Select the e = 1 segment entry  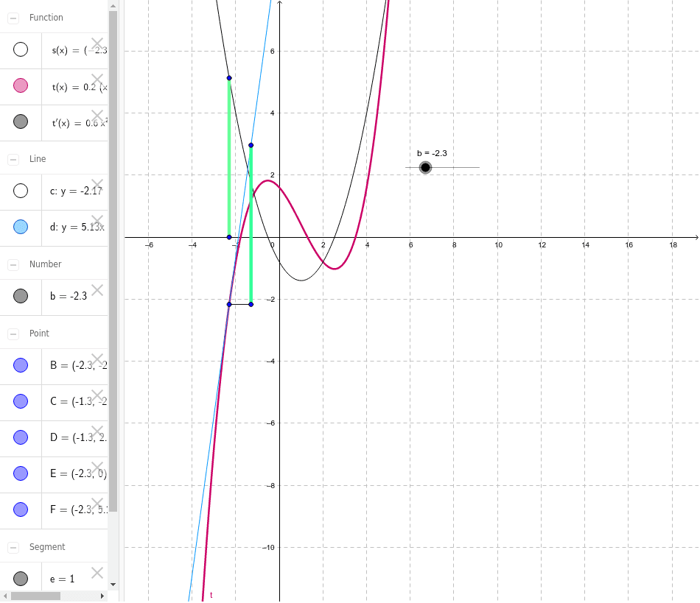tap(62, 579)
